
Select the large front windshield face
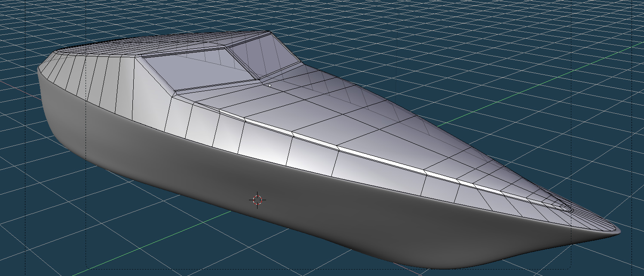click(200, 69)
